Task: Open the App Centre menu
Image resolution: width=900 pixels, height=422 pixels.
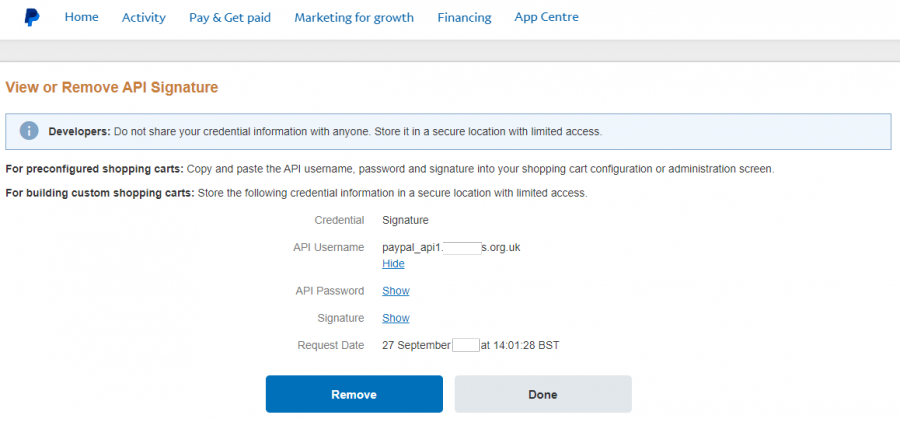Action: [546, 17]
